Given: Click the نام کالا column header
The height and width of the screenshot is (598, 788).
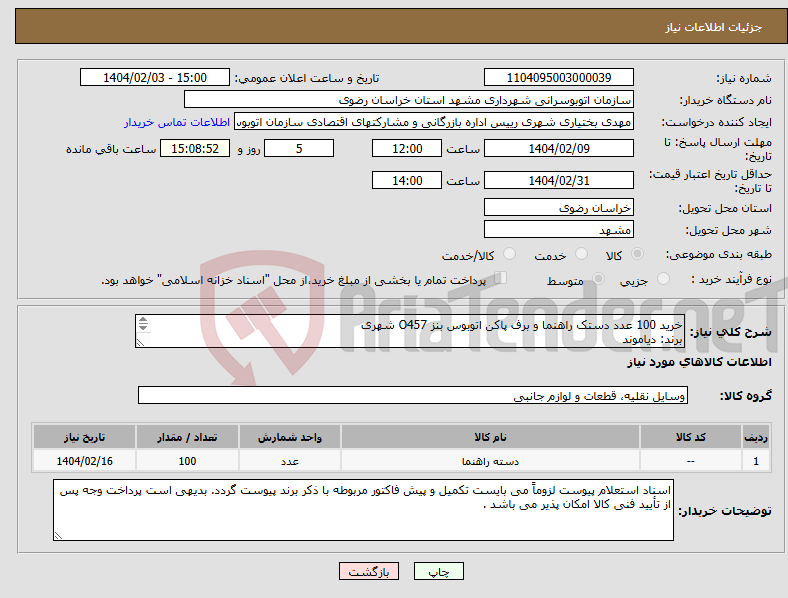Looking at the screenshot, I should point(490,437).
